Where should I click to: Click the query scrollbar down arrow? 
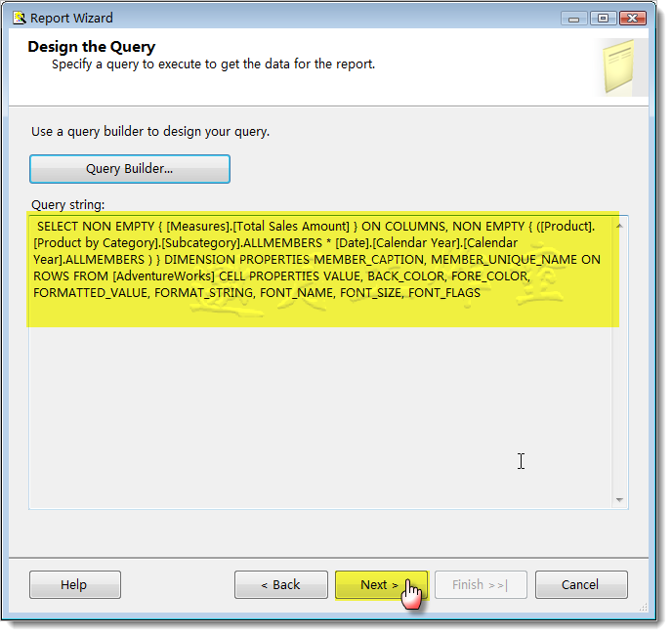pyautogui.click(x=619, y=500)
